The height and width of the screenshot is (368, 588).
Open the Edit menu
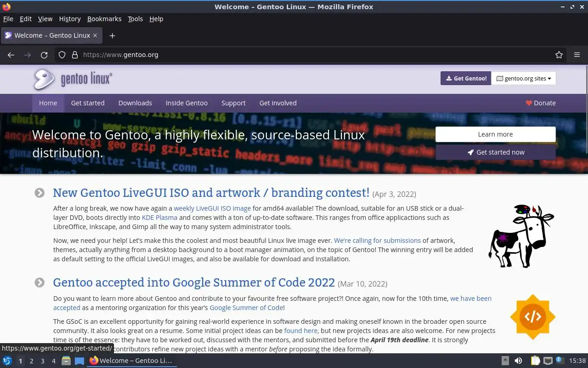click(26, 19)
